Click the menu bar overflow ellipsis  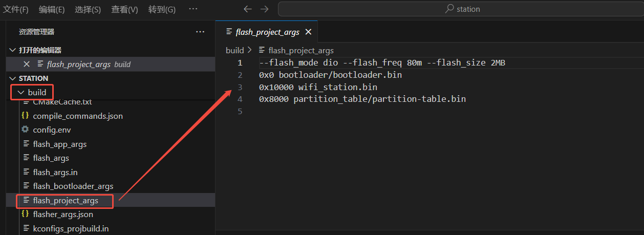click(x=193, y=9)
